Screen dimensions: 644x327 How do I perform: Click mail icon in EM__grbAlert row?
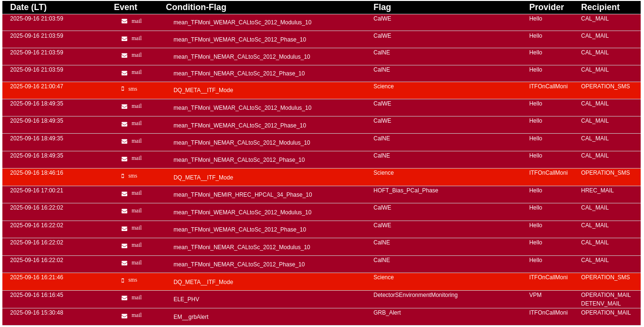[x=124, y=316]
